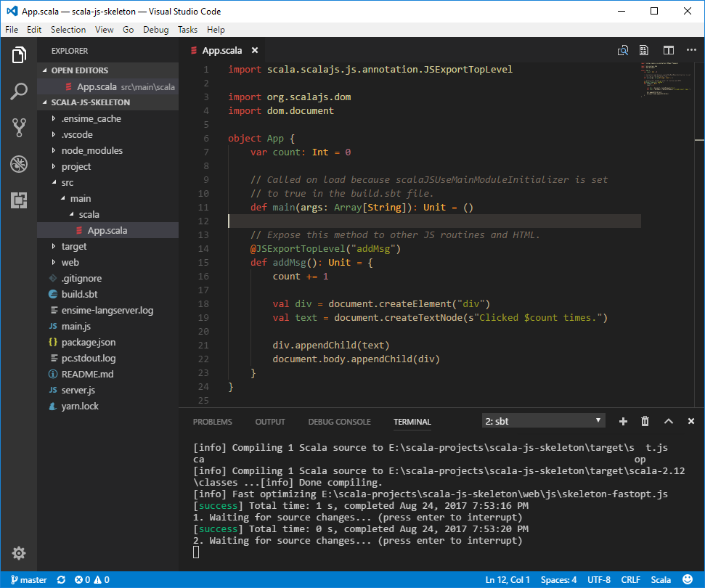Expand the web folder
Image resolution: width=705 pixels, height=588 pixels.
[x=108, y=262]
